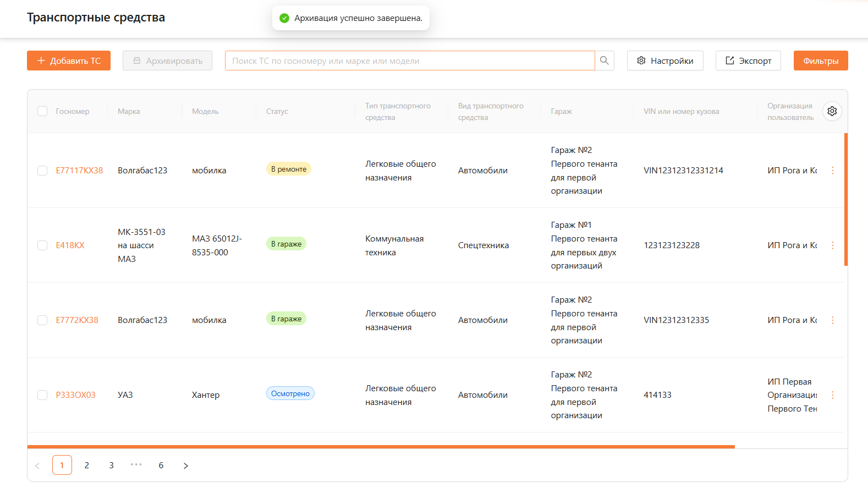Go to next page arrow
The height and width of the screenshot is (493, 868).
[x=186, y=465]
